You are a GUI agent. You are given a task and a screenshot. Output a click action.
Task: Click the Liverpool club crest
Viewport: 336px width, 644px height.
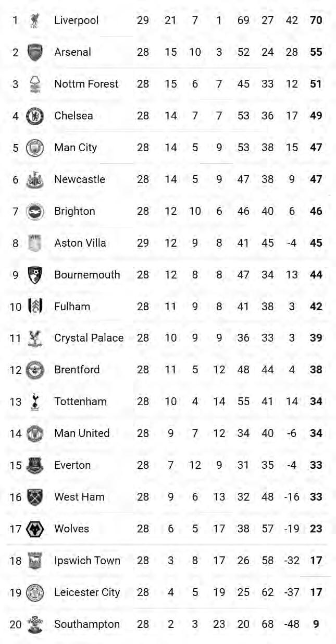tap(35, 20)
